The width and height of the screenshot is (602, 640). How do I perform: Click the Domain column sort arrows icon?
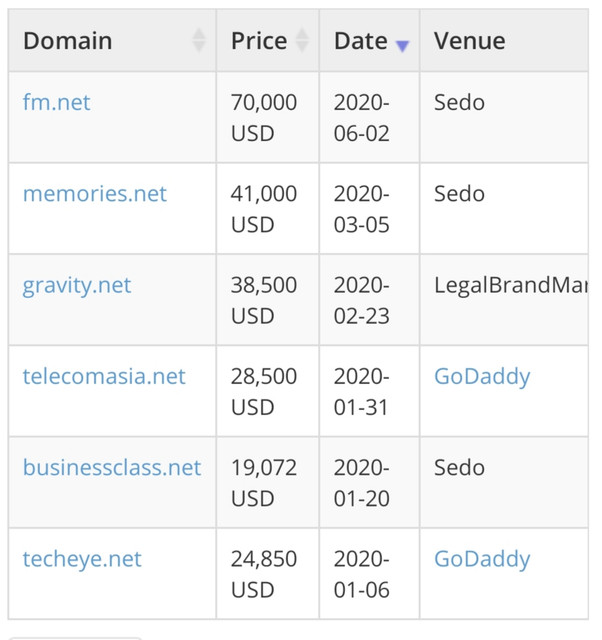tap(199, 40)
